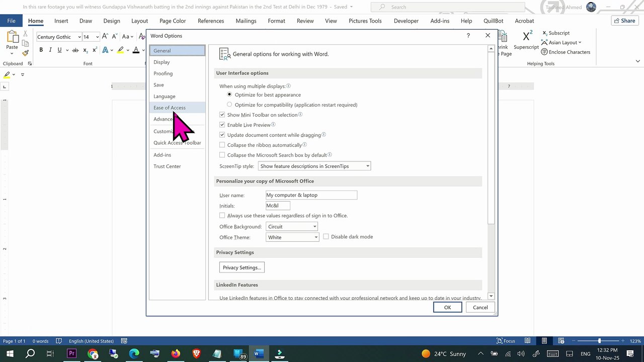The width and height of the screenshot is (644, 362).
Task: Click the Increase Font Size icon
Action: (105, 37)
